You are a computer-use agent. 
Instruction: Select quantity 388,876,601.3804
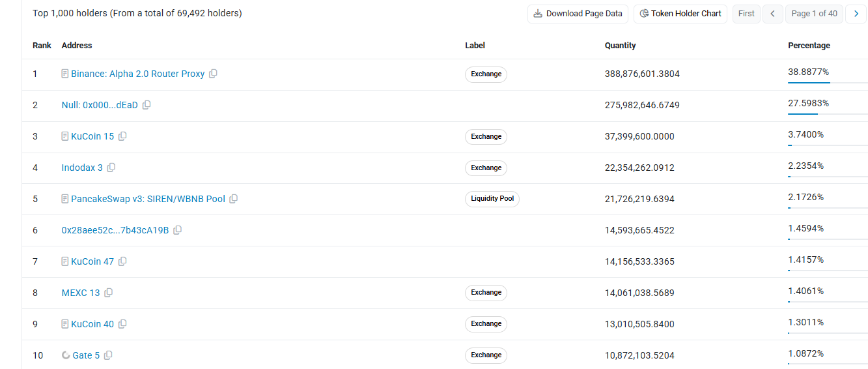pos(642,74)
